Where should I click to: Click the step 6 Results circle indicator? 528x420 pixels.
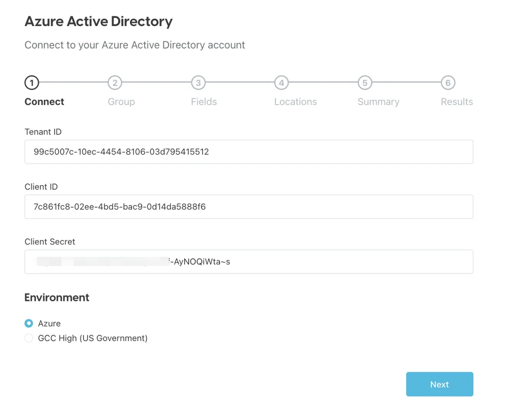[448, 82]
